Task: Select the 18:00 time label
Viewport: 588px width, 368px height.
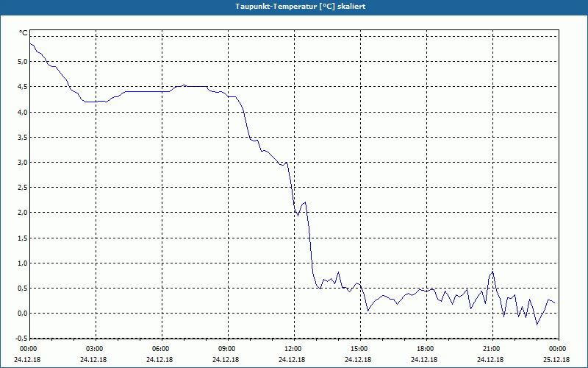Action: [424, 349]
